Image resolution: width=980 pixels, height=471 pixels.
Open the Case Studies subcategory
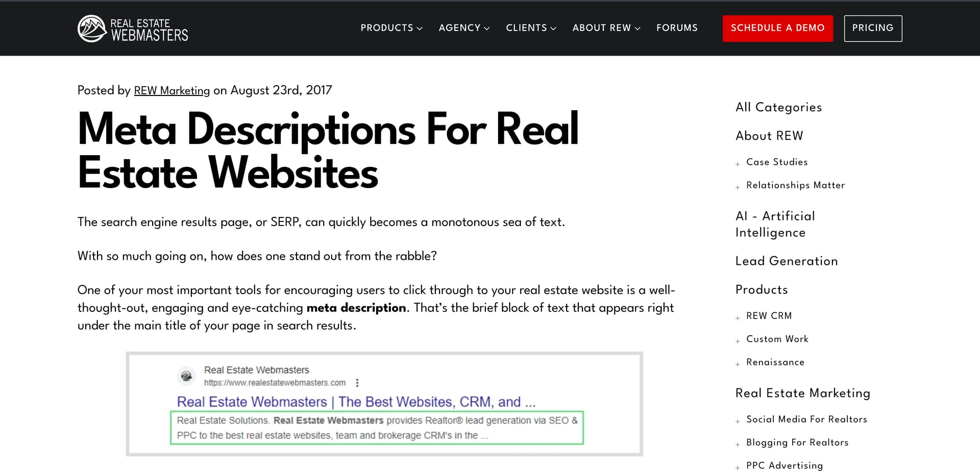pyautogui.click(x=777, y=162)
